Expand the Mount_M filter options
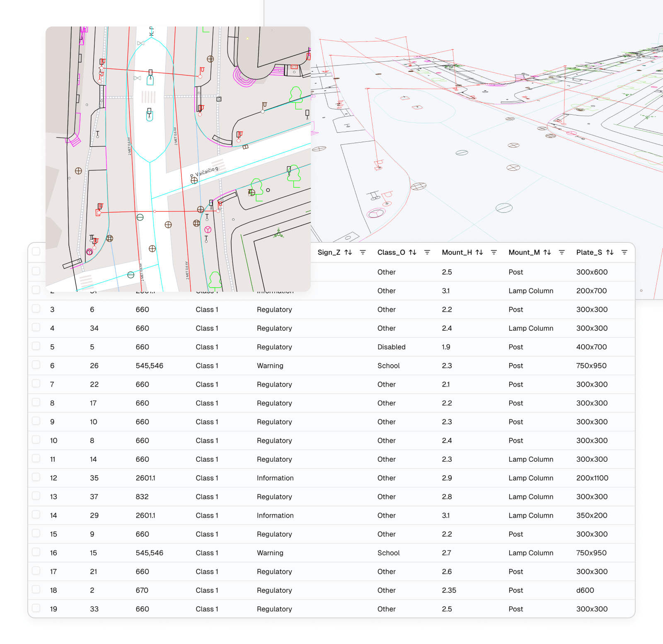Viewport: 663px width, 644px height. pyautogui.click(x=562, y=252)
